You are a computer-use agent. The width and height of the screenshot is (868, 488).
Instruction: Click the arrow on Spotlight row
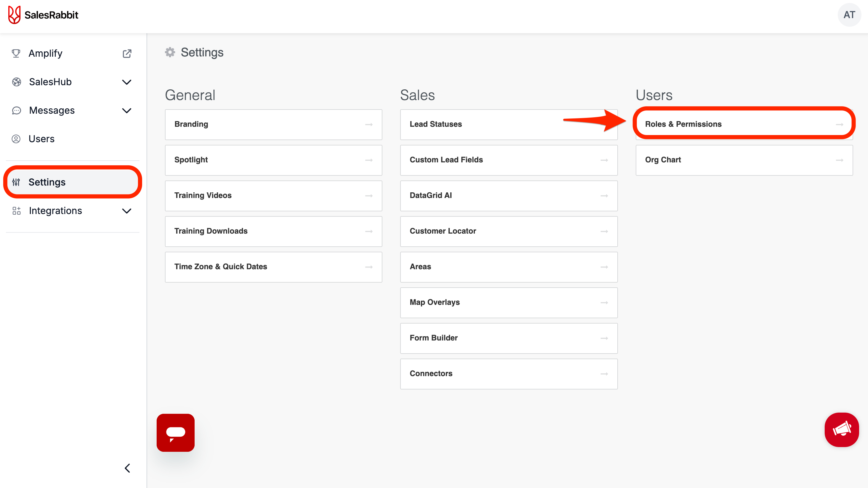(369, 160)
